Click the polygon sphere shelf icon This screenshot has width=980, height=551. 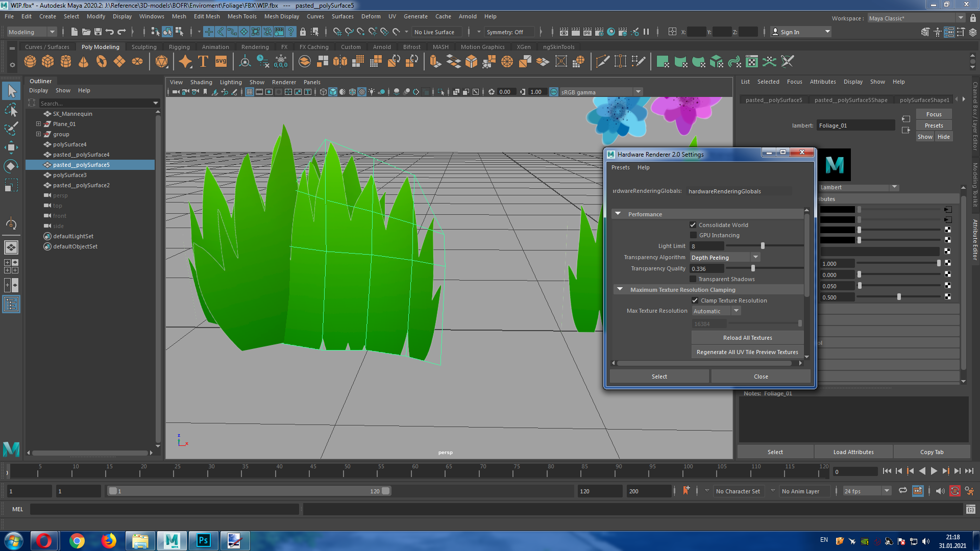point(30,62)
